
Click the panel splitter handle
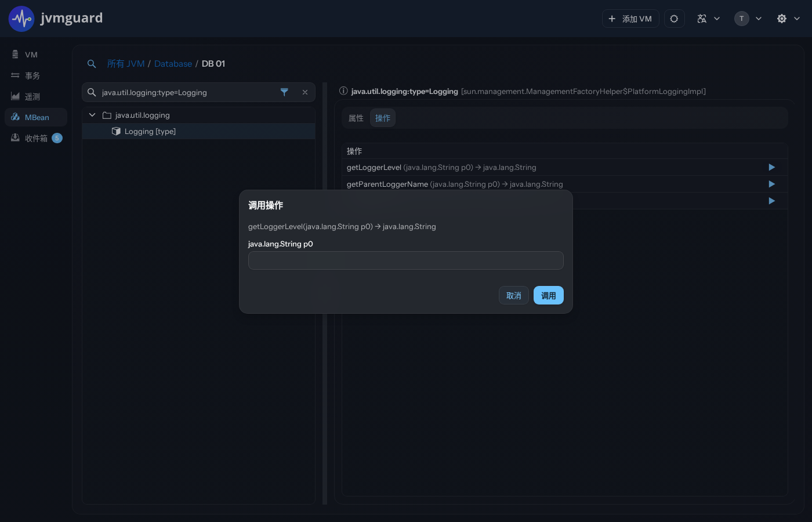[325, 293]
